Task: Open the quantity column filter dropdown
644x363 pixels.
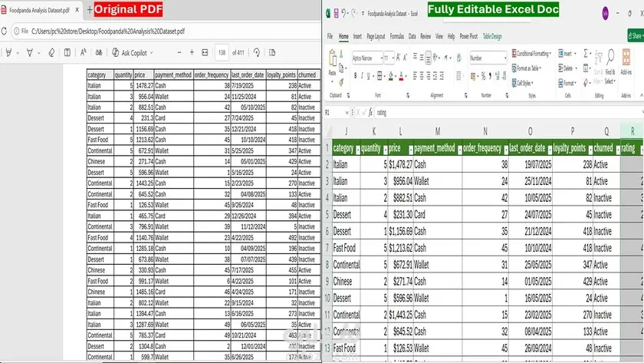Action: [x=385, y=150]
